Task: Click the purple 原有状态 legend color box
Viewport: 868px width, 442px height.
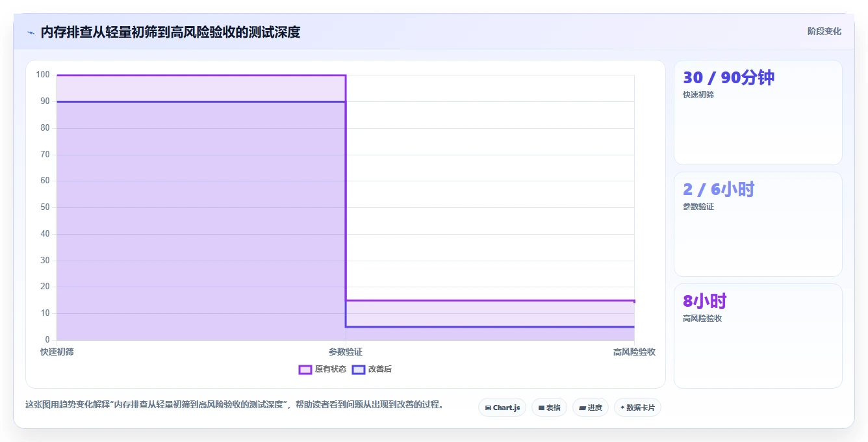Action: click(305, 369)
